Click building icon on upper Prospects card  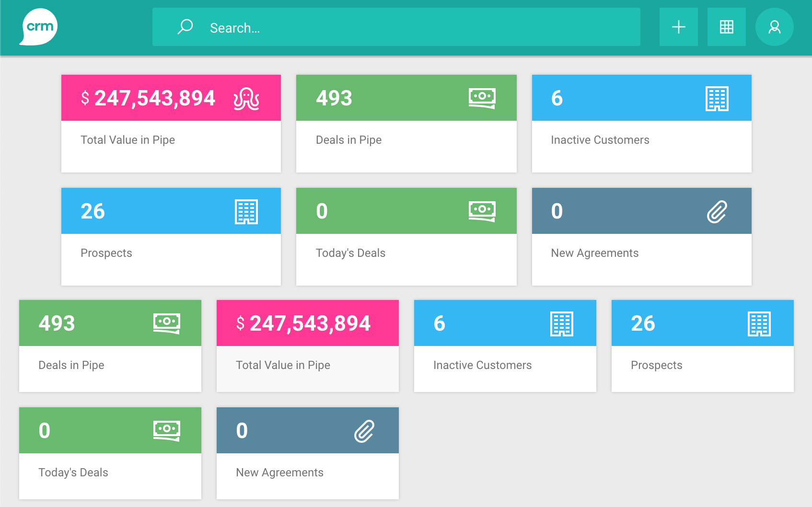point(246,212)
